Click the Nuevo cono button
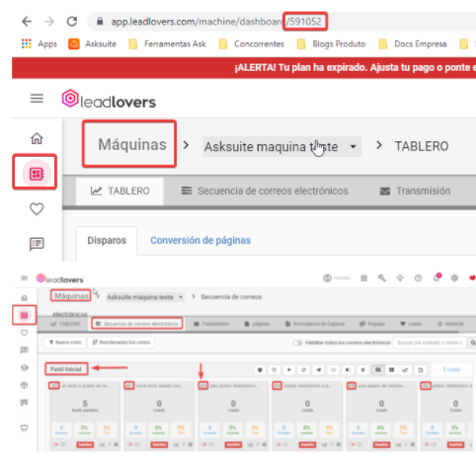 point(65,342)
